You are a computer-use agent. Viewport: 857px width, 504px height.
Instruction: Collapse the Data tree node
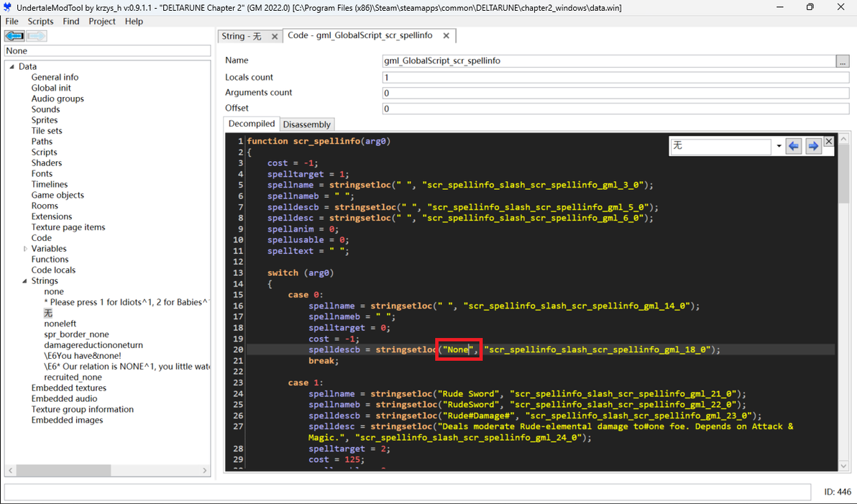(12, 67)
